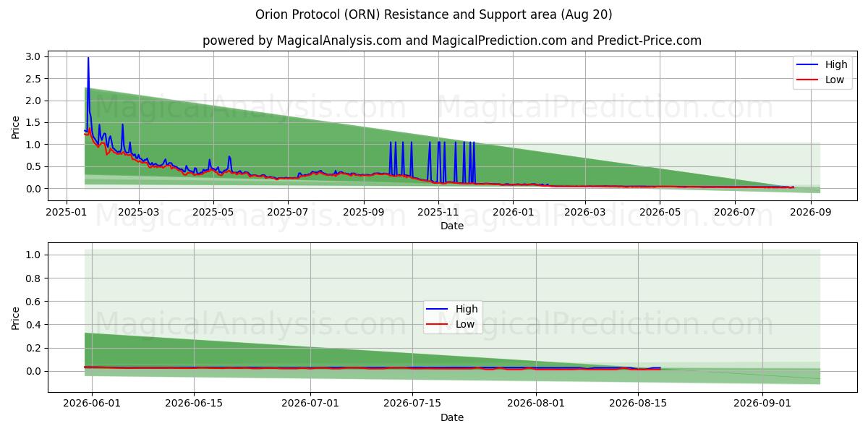Screen dimensions: 868x434
Task: Click the highest blue price spike near 3.0
Action: click(88, 59)
